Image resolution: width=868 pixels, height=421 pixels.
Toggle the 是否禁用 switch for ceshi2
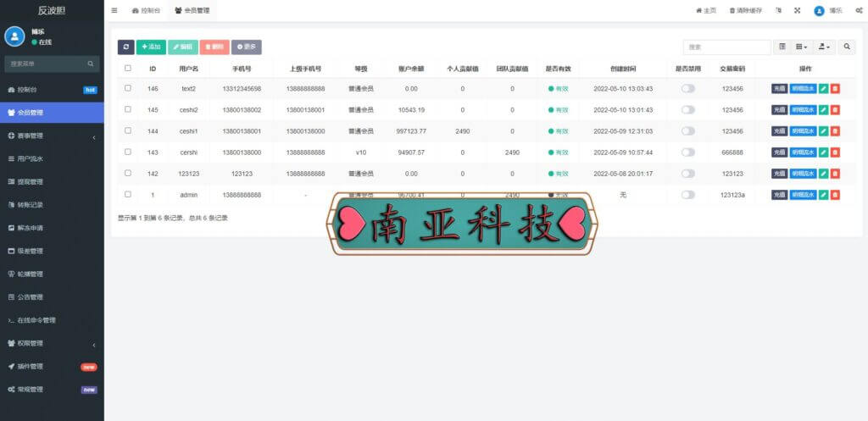688,110
